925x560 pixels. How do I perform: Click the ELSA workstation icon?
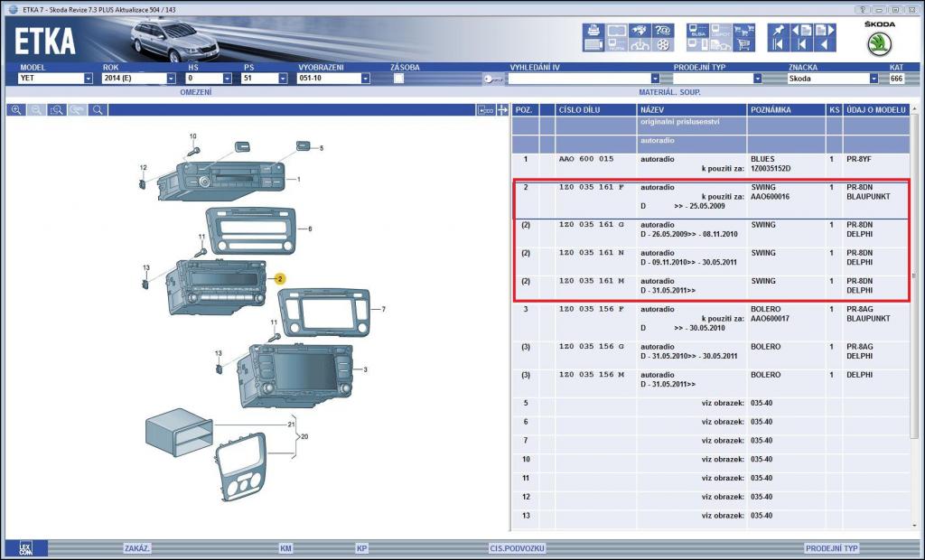698,30
